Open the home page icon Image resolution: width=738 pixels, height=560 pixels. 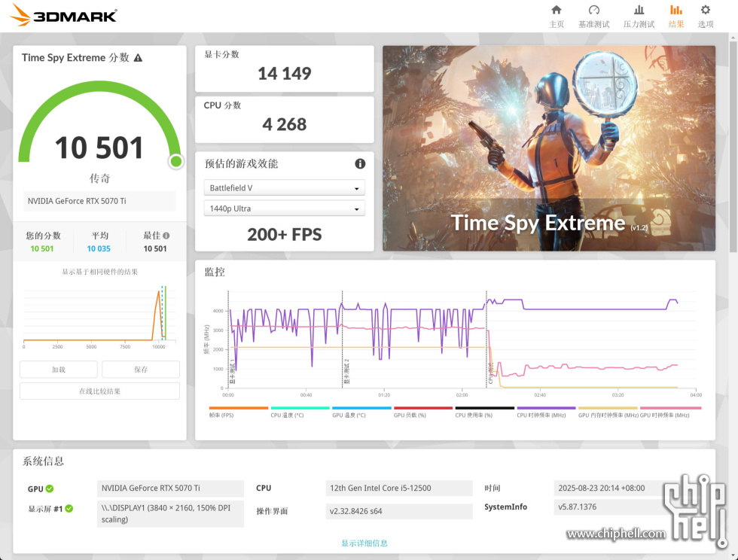tap(557, 11)
